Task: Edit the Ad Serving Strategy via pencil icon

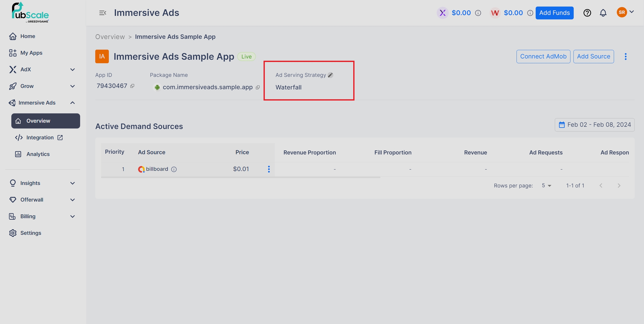Action: tap(330, 75)
